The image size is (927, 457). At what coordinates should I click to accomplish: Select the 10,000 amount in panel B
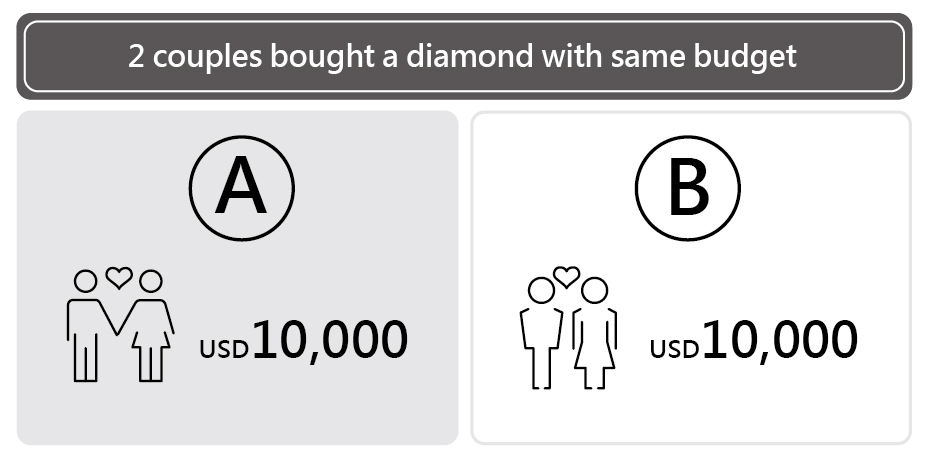780,340
